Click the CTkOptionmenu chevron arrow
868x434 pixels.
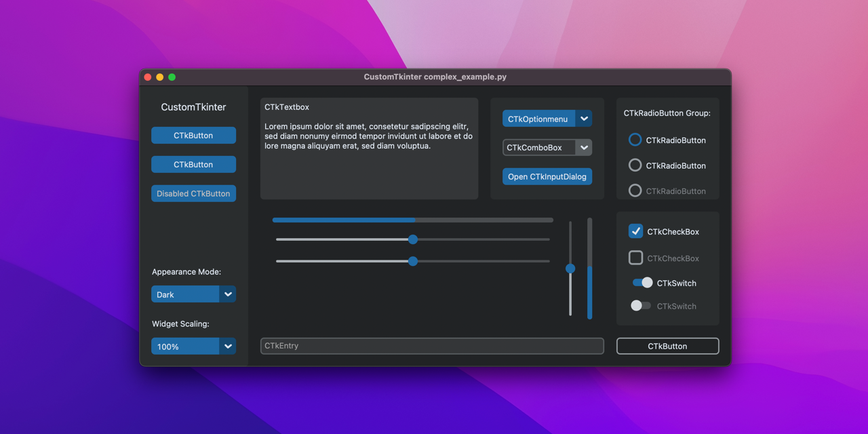[584, 118]
